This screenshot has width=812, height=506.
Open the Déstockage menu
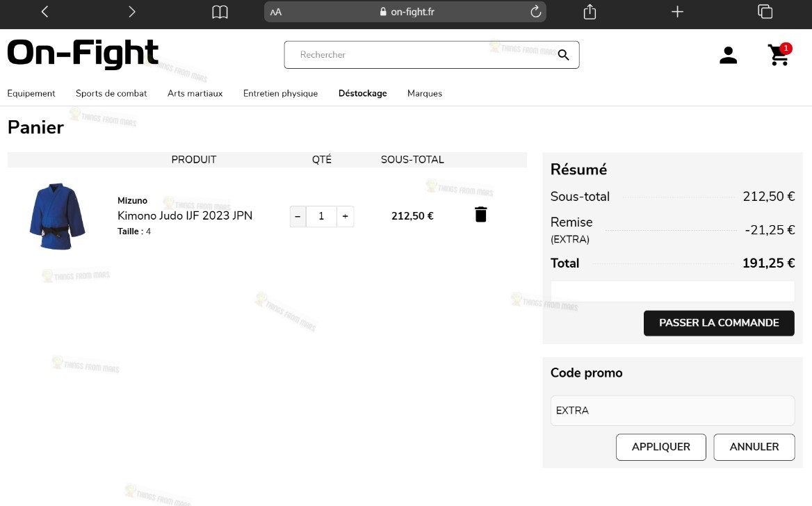(x=362, y=93)
